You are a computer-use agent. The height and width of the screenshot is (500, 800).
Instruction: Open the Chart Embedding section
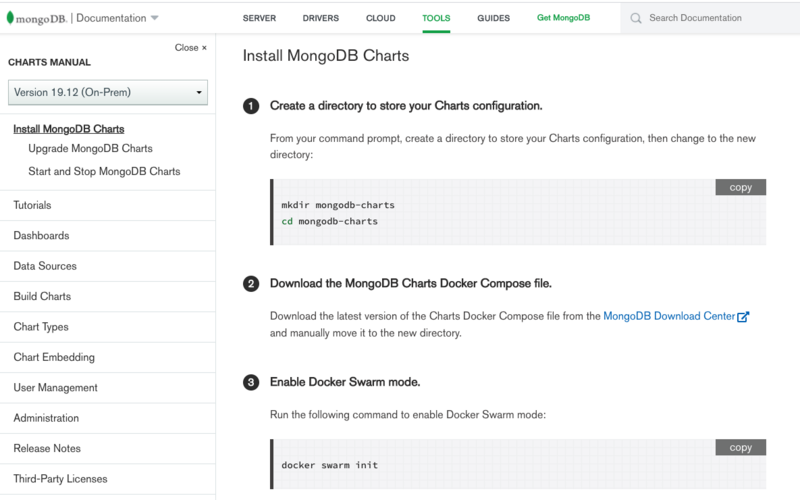click(54, 357)
